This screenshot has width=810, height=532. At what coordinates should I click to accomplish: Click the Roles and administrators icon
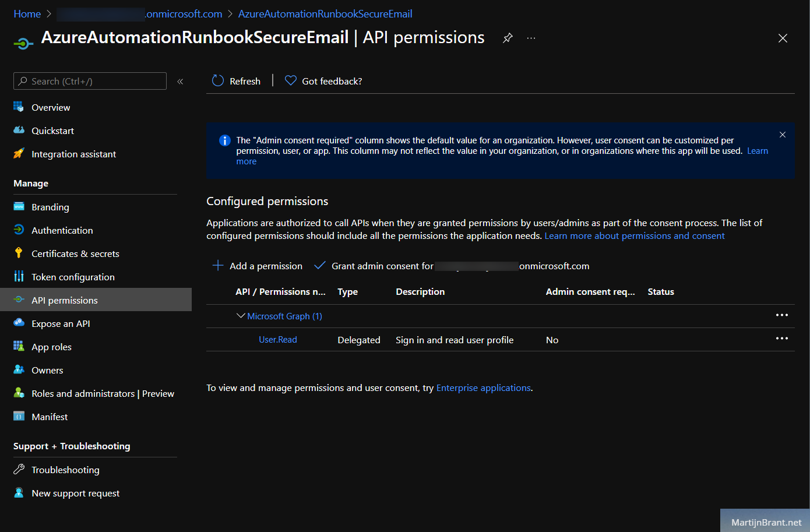[19, 393]
